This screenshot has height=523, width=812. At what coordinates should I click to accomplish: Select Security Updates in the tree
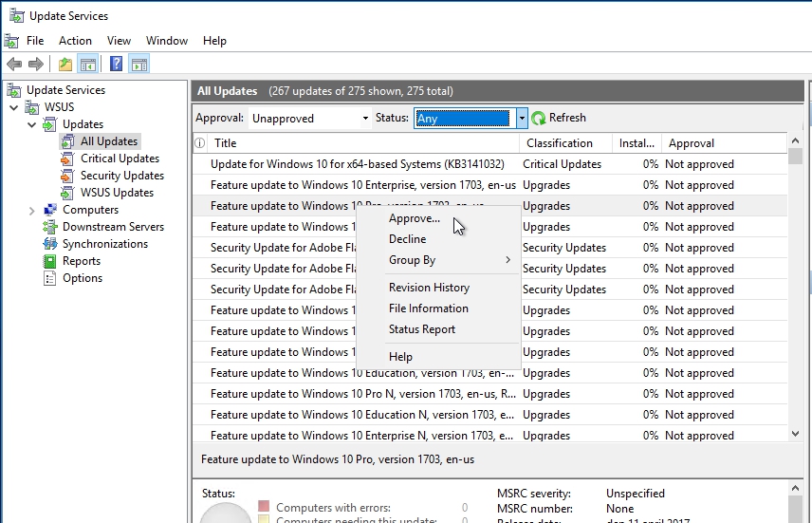(x=121, y=176)
